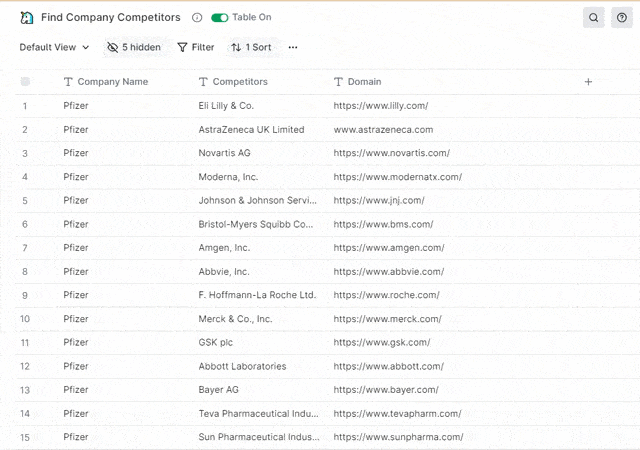Select the Johnson & Johnson Servi... cell
Viewport: 640px width, 450px height.
pos(258,200)
